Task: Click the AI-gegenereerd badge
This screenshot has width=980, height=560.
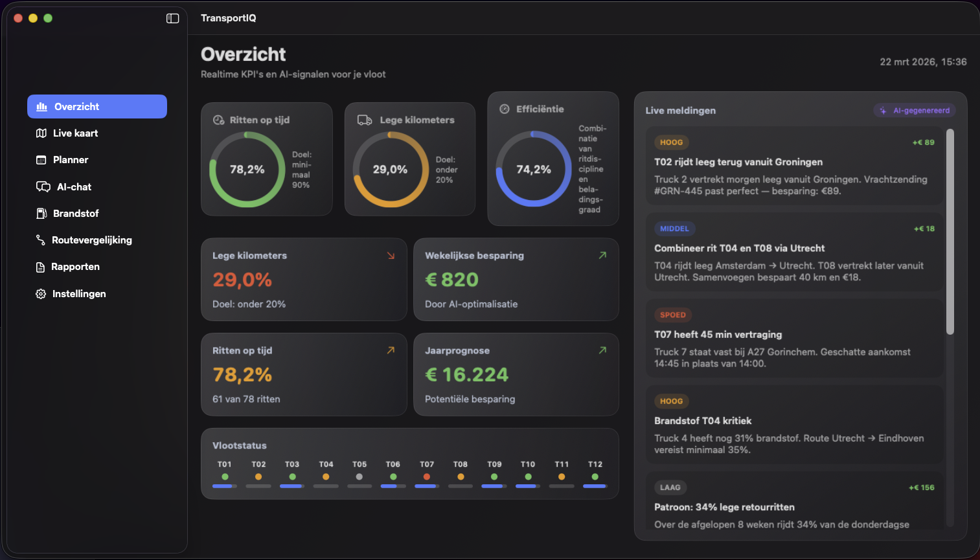Action: coord(914,110)
